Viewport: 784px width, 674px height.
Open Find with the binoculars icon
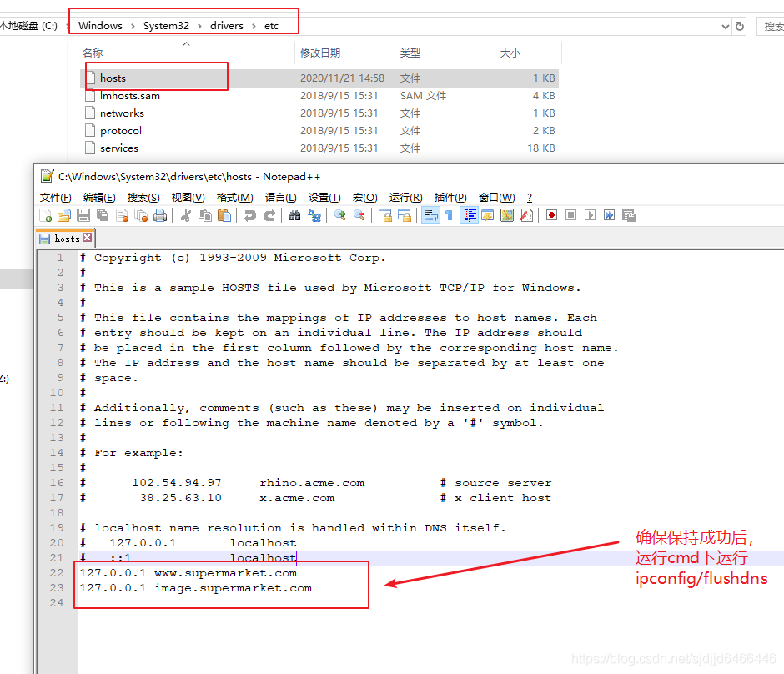coord(295,215)
